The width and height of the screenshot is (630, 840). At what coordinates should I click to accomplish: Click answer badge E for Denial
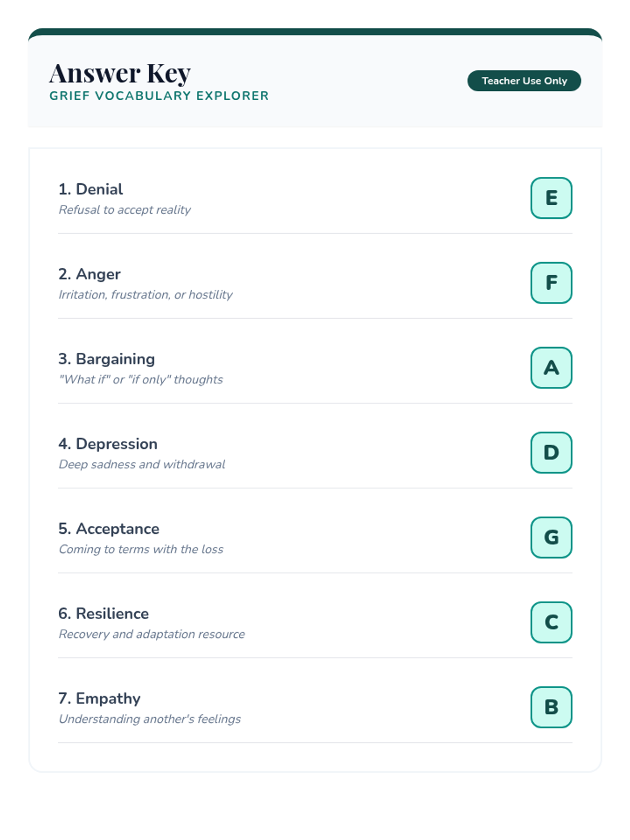(x=551, y=198)
